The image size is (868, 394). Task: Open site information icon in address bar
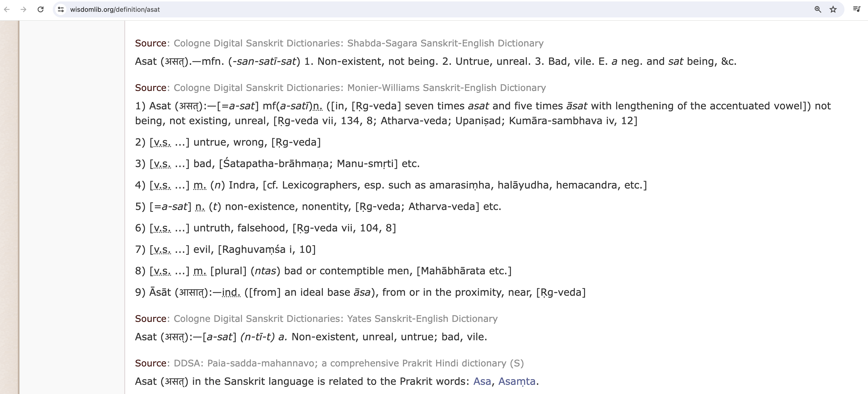[61, 9]
